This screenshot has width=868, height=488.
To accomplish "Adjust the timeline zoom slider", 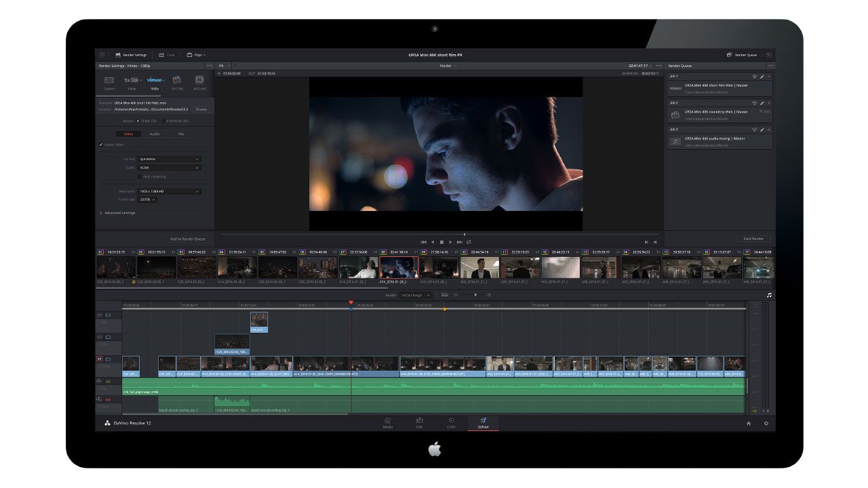I will [x=475, y=295].
